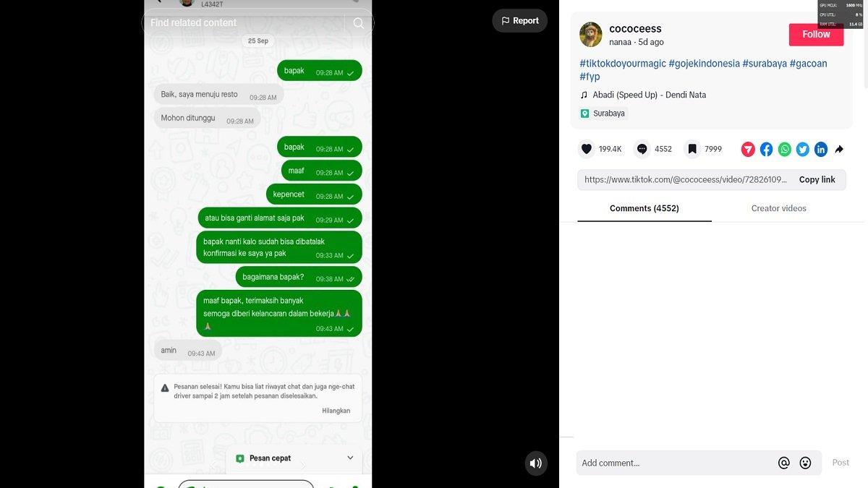Copy link of the video
Viewport: 868px width, 488px height.
pos(817,180)
